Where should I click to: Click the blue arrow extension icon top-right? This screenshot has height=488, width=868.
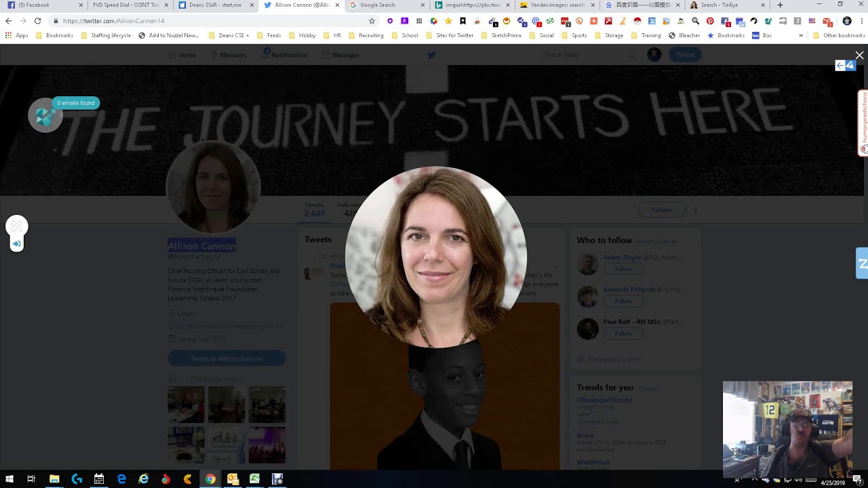point(845,65)
